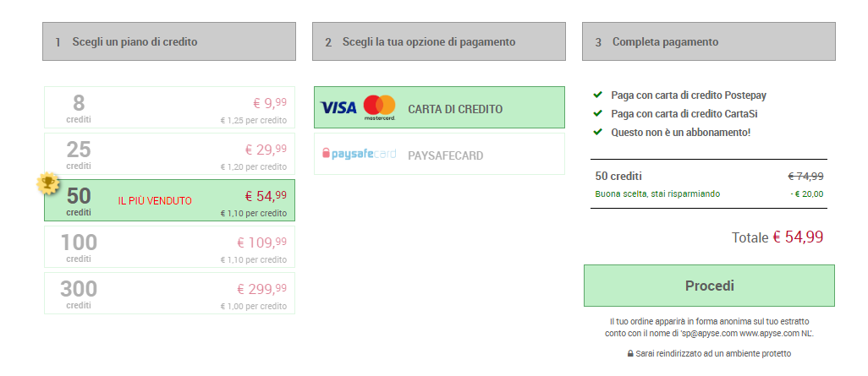The image size is (868, 376).
Task: Click the gold trophy best-seller badge
Action: (x=50, y=183)
